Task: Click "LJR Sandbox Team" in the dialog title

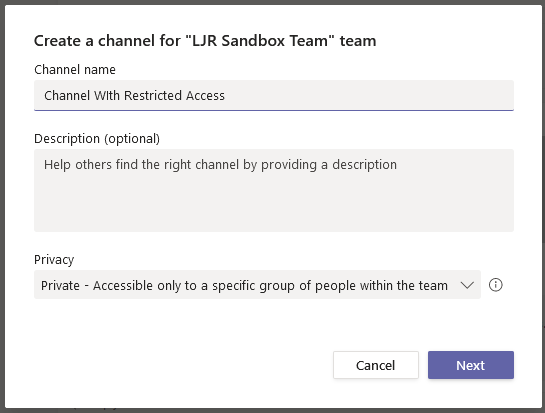Action: point(260,41)
